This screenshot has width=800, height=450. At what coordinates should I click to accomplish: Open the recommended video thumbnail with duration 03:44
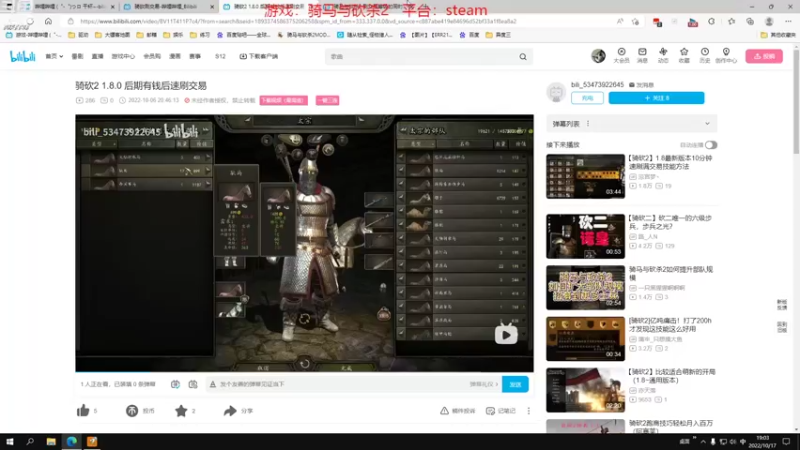[x=585, y=177]
